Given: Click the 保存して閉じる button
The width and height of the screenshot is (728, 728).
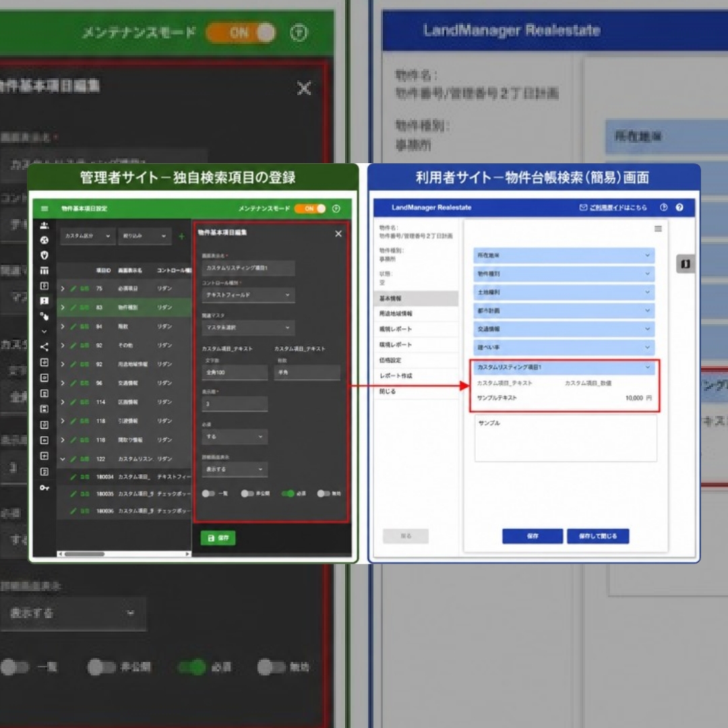Looking at the screenshot, I should 598,536.
